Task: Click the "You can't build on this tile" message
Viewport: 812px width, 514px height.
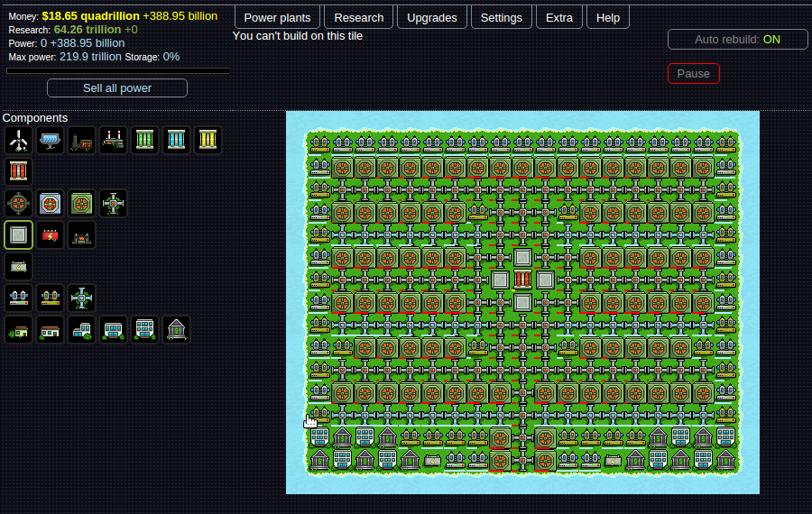Action: point(298,36)
